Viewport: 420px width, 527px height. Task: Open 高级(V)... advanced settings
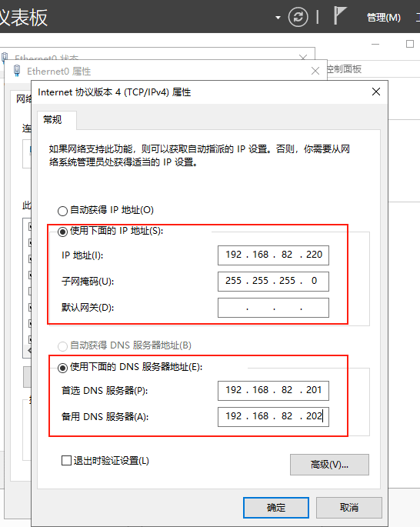[329, 465]
